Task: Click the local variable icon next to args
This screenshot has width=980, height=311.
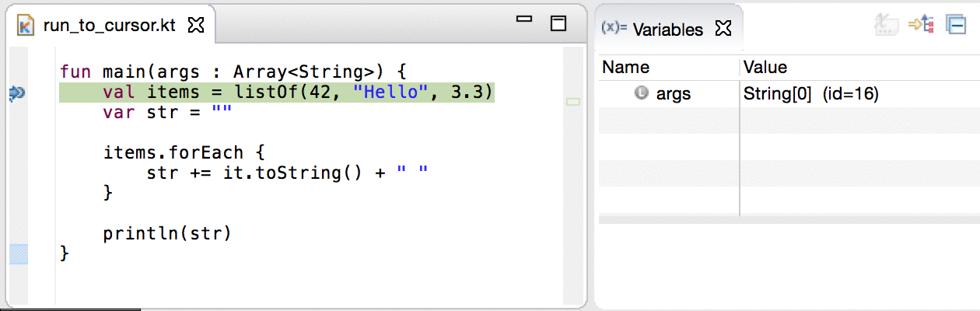Action: pyautogui.click(x=642, y=93)
